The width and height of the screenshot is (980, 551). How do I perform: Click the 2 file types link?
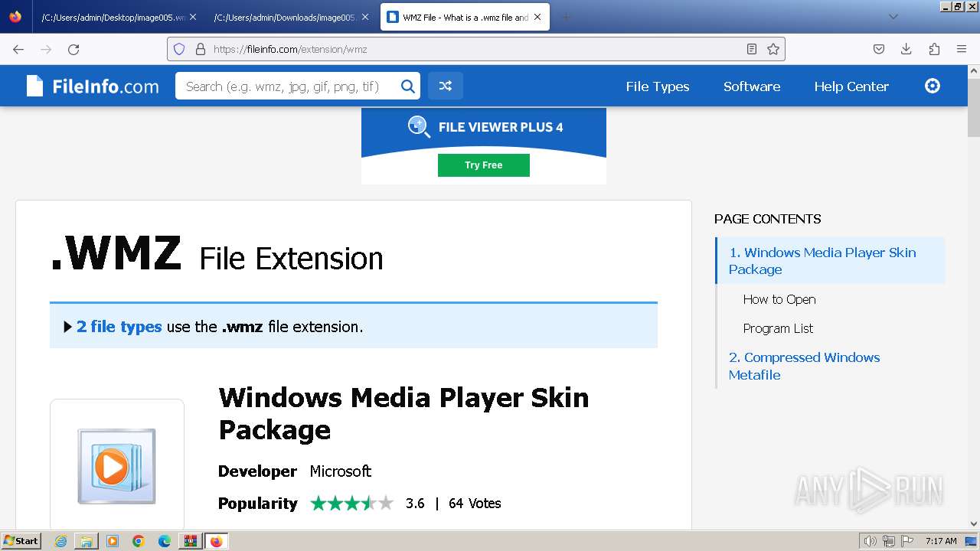(x=119, y=327)
